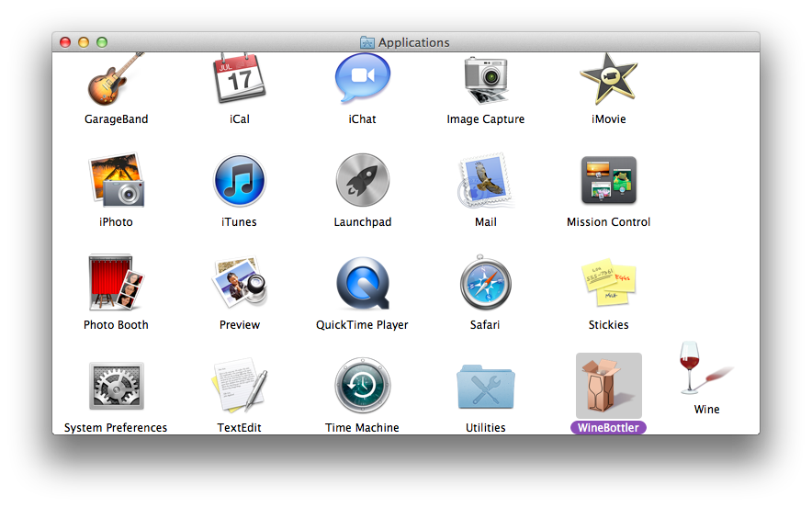
Task: Select the WineBottler box icon
Action: click(x=608, y=386)
